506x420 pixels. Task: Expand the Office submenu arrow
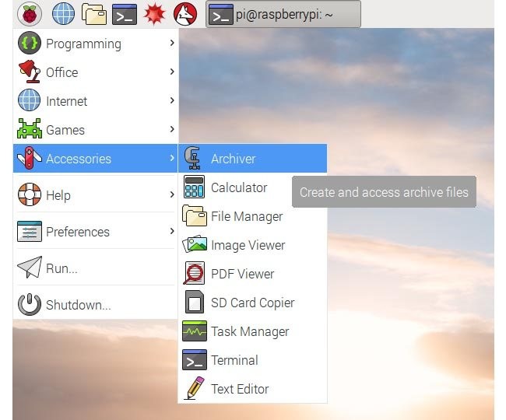click(x=172, y=72)
